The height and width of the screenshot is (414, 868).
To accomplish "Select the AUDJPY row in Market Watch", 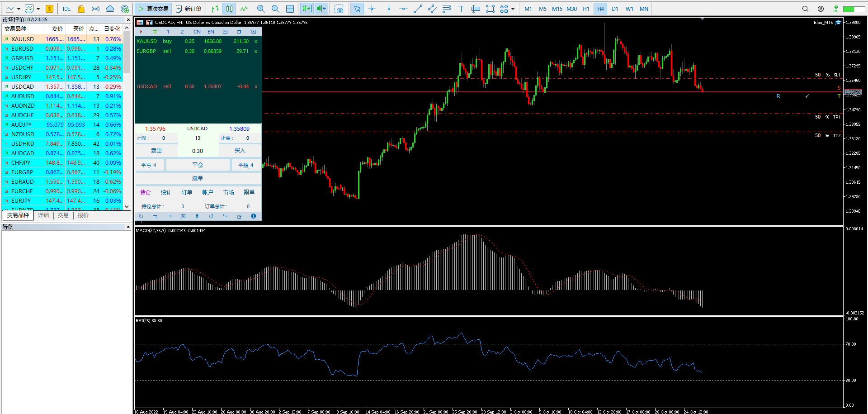I will (62, 124).
